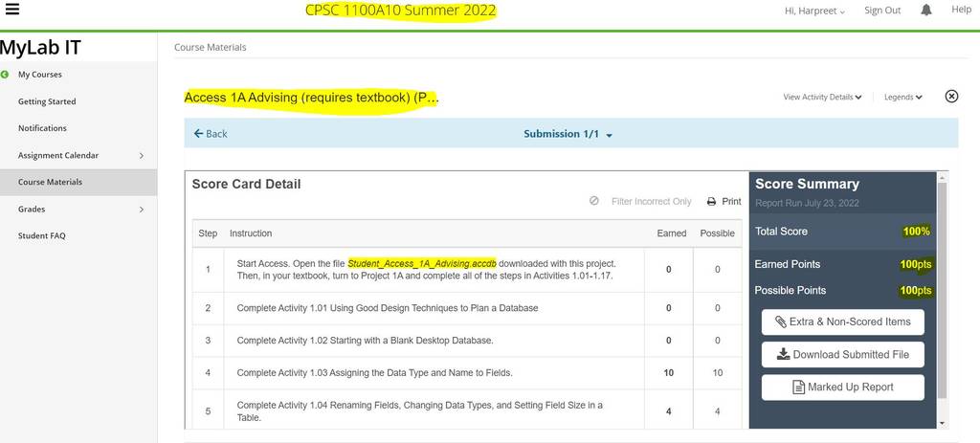Viewport: 980px width, 443px height.
Task: Expand the Assignment Calendar chevron
Action: (x=142, y=156)
